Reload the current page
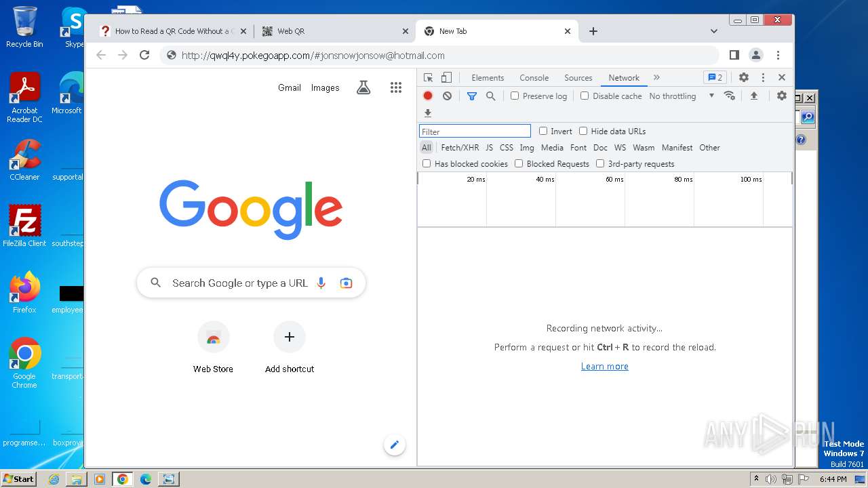Image resolution: width=868 pixels, height=488 pixels. 144,55
